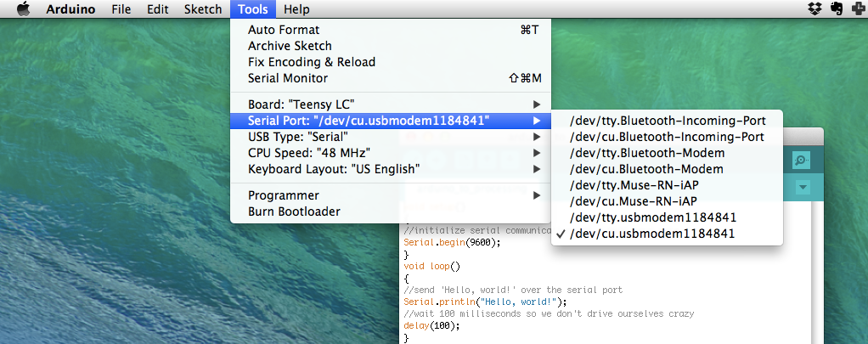Viewport: 868px width, 344px height.
Task: Select /dev/tty.Muse-RN-iAP port
Action: pos(667,184)
